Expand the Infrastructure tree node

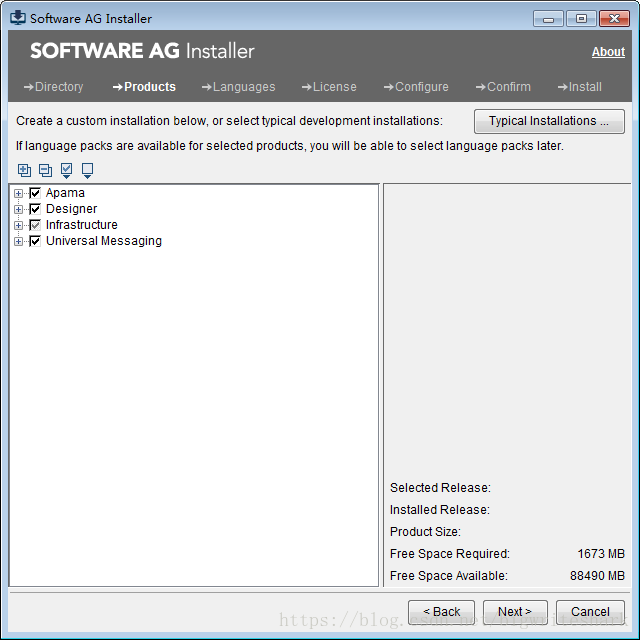(x=18, y=225)
